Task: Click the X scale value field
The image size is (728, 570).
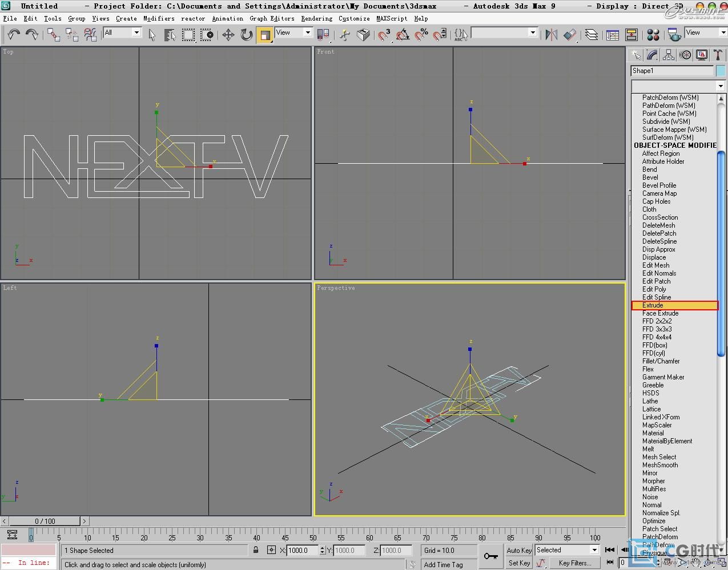Action: coord(302,551)
